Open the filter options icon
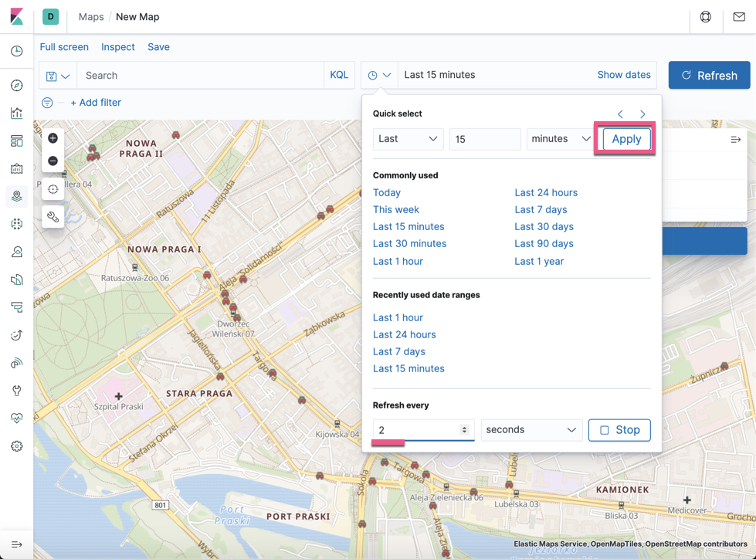 47,103
